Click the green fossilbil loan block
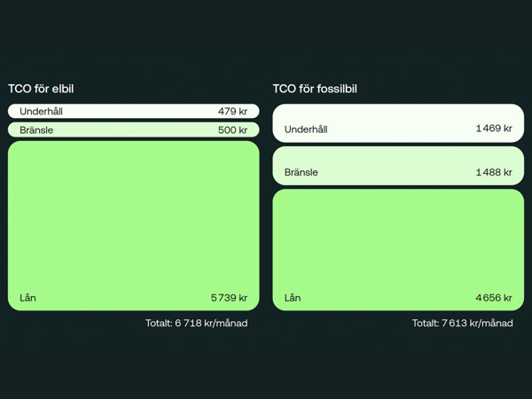 [x=398, y=239]
